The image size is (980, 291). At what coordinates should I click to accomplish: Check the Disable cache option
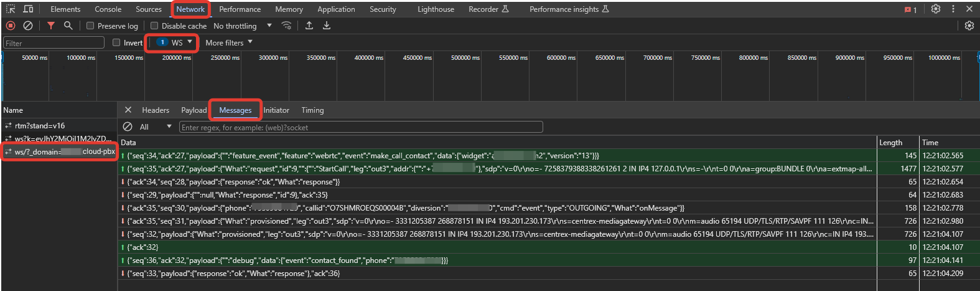[154, 26]
